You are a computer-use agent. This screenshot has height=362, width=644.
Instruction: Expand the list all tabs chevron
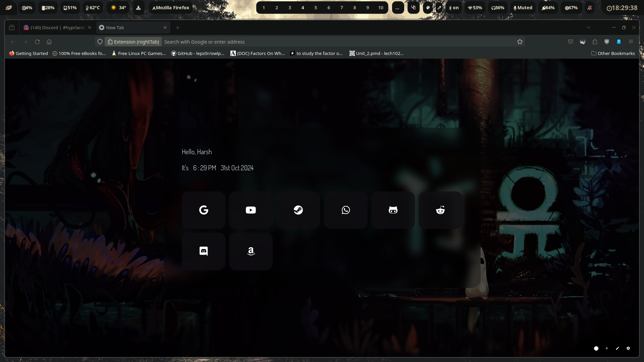pos(588,27)
